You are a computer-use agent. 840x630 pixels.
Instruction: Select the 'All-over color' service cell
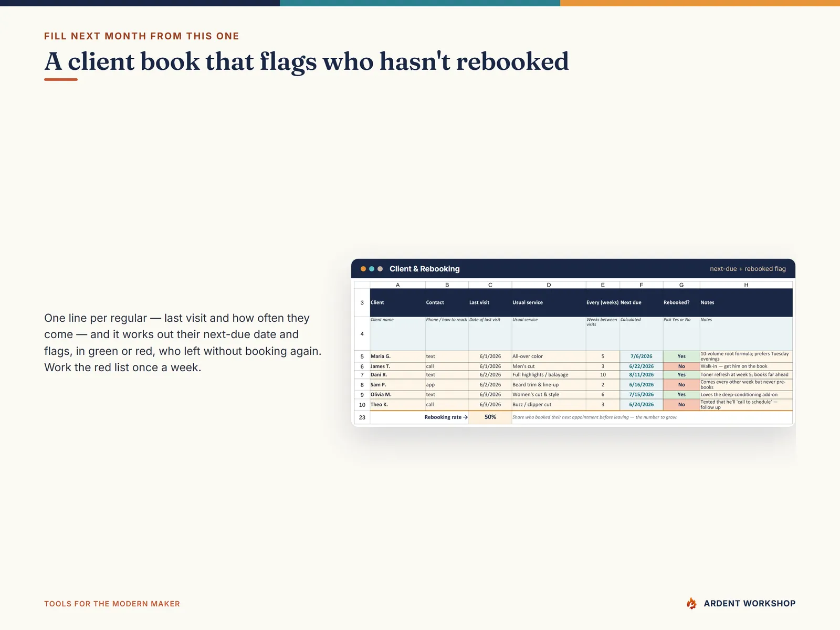point(549,356)
